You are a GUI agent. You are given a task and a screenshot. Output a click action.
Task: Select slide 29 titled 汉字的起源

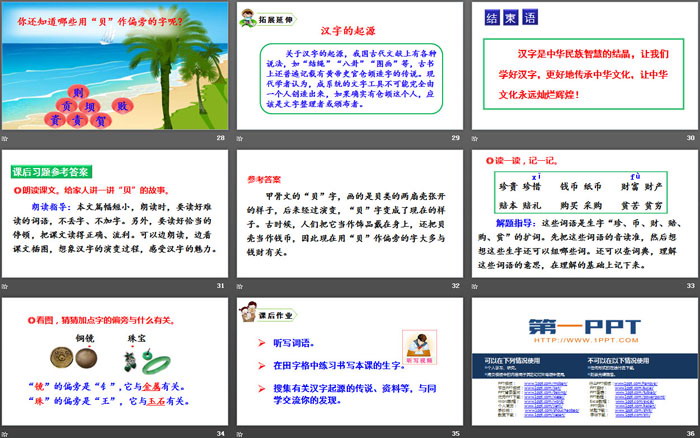tap(350, 66)
